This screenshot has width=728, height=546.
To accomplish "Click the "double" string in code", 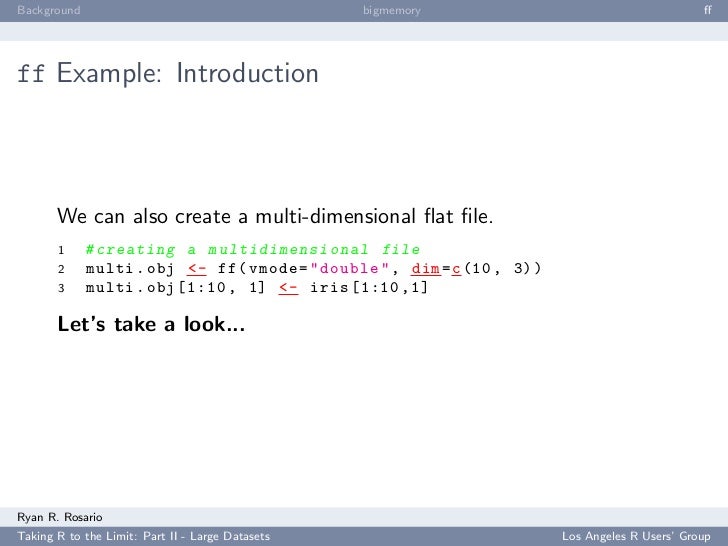I will tap(349, 268).
